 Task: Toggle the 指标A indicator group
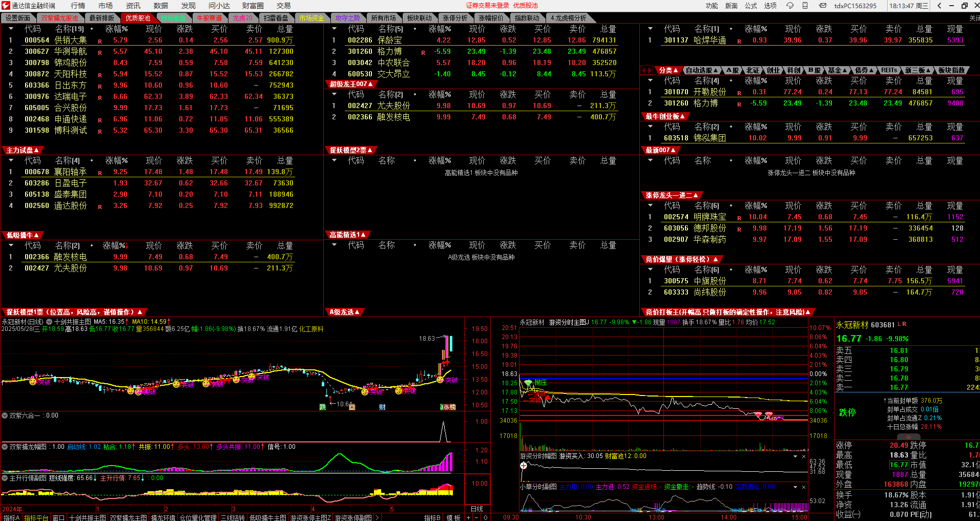pyautogui.click(x=11, y=517)
